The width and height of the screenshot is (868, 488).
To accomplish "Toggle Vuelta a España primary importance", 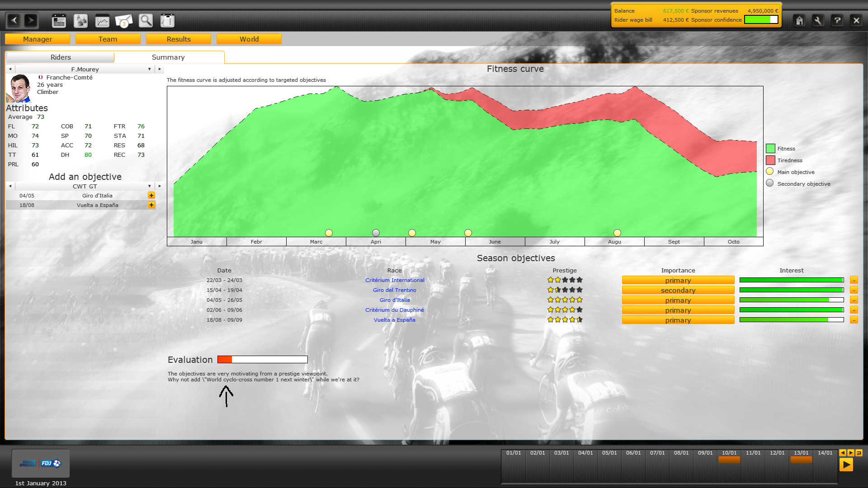I will [678, 320].
